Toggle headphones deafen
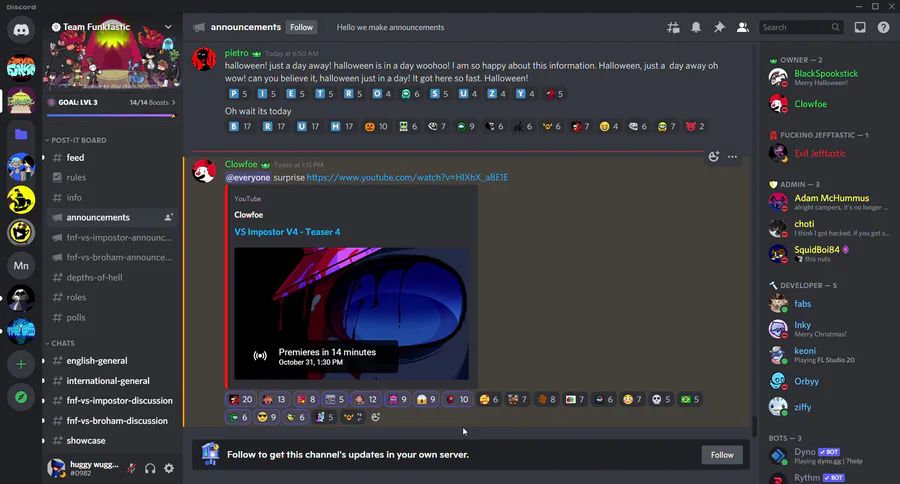This screenshot has width=900, height=484. (150, 468)
